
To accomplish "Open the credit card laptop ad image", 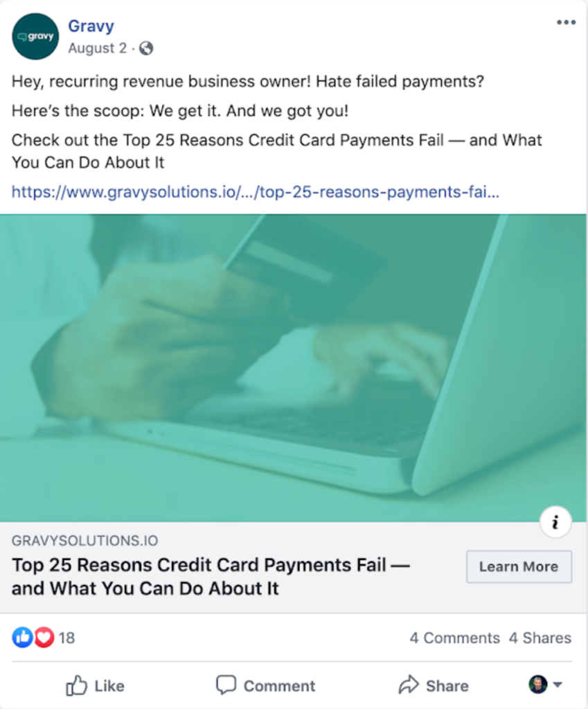I will [x=294, y=368].
